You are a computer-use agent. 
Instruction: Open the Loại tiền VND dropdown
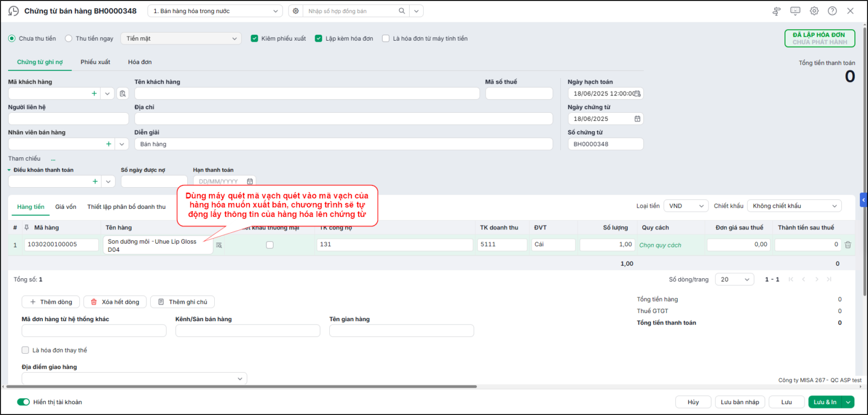[x=686, y=206]
